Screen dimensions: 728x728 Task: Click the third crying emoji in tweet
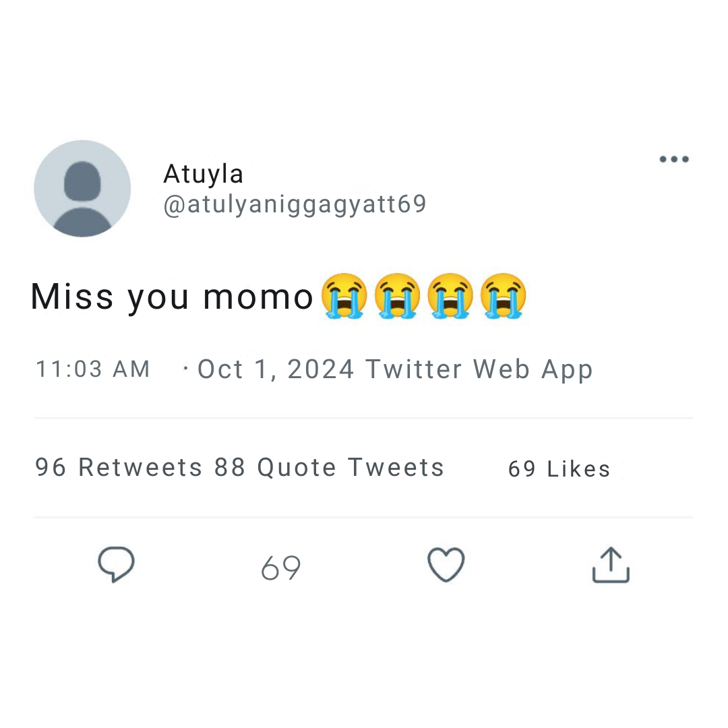coord(450,296)
